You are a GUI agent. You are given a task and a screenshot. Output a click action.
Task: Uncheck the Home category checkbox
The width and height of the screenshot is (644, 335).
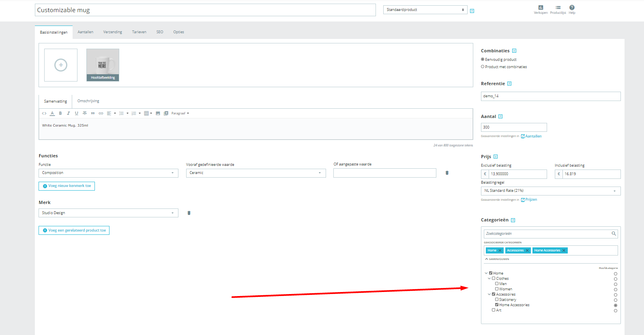(x=491, y=273)
